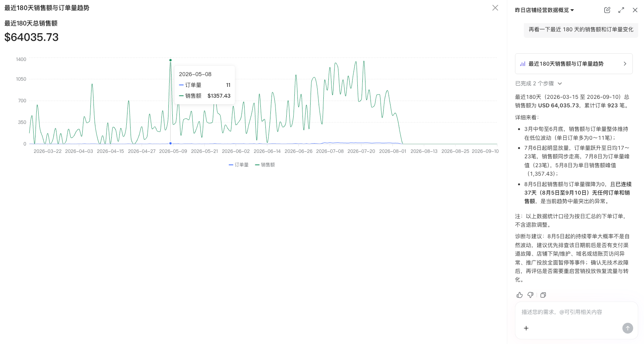
Task: Focus the 描述您的需求 input field
Action: click(576, 312)
